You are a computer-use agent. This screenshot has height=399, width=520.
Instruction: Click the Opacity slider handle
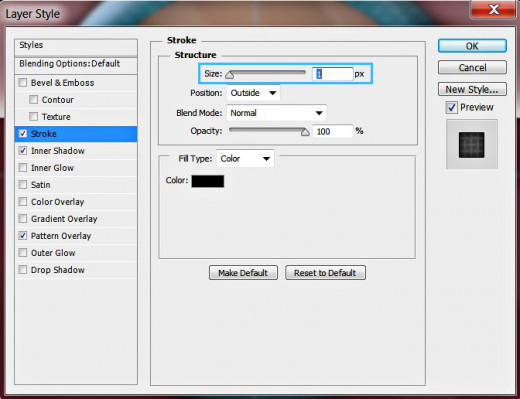305,132
